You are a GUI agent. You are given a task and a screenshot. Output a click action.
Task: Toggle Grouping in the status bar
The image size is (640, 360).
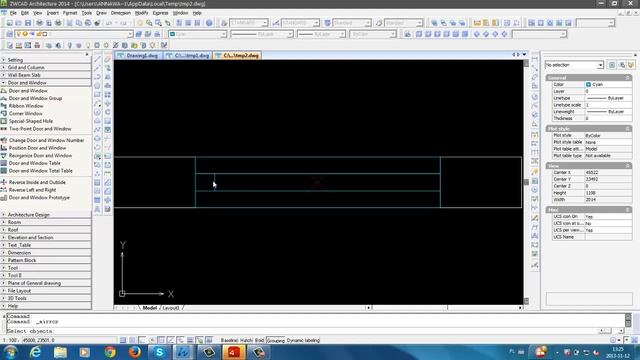point(276,340)
